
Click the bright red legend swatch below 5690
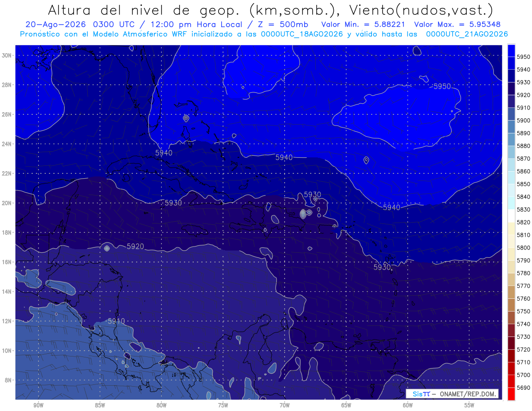point(511,394)
